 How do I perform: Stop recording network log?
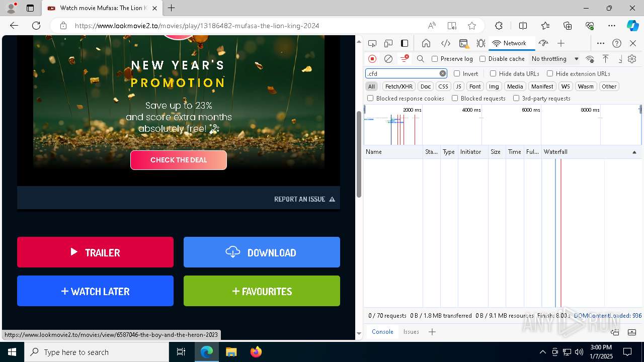point(372,59)
